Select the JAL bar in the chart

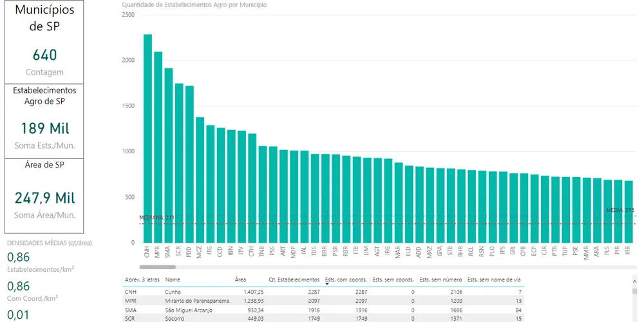click(x=305, y=196)
